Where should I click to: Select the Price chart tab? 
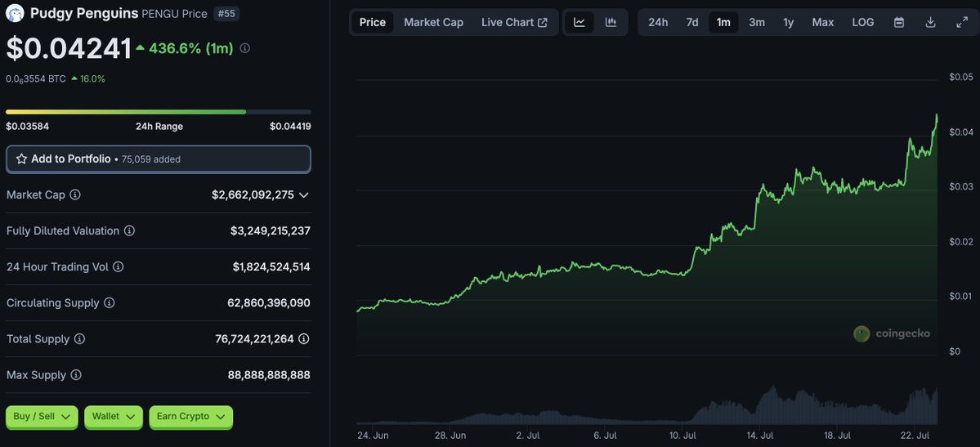[x=373, y=23]
